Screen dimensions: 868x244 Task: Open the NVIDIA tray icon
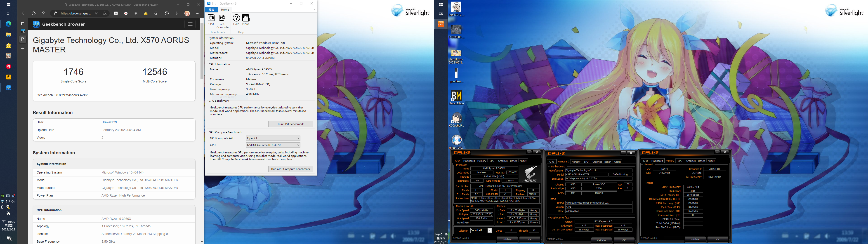coord(2,196)
